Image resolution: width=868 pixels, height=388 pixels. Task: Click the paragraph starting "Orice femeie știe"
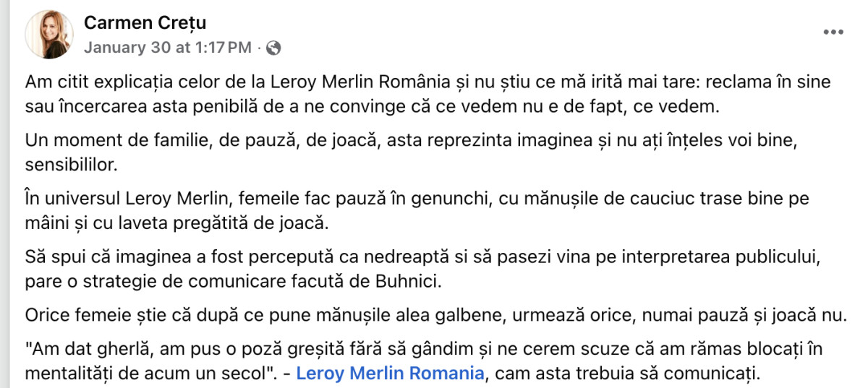tap(434, 315)
